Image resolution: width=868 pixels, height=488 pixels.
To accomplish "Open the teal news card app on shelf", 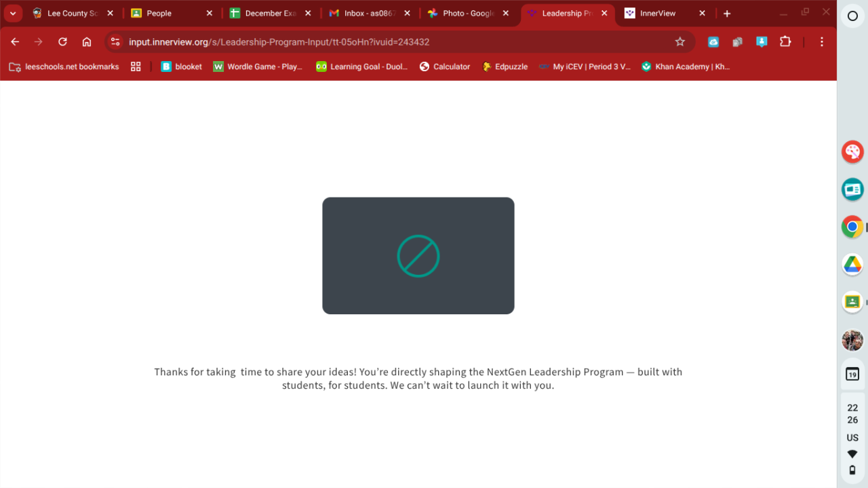I will (x=852, y=189).
